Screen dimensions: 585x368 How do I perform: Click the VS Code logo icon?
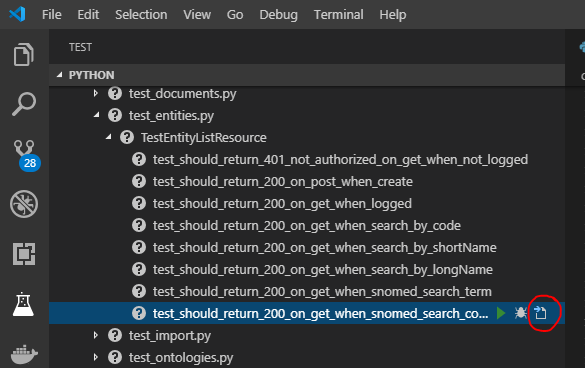pyautogui.click(x=17, y=14)
